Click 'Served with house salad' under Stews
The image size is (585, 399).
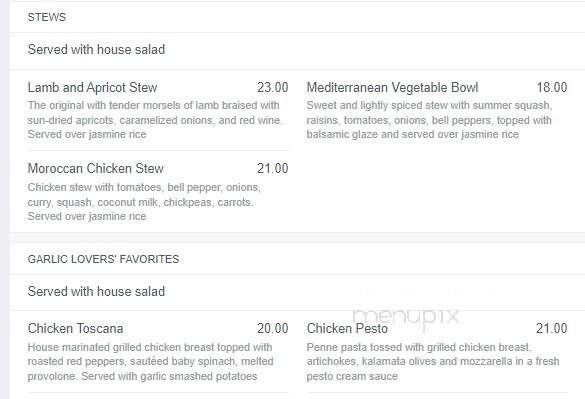click(x=96, y=50)
